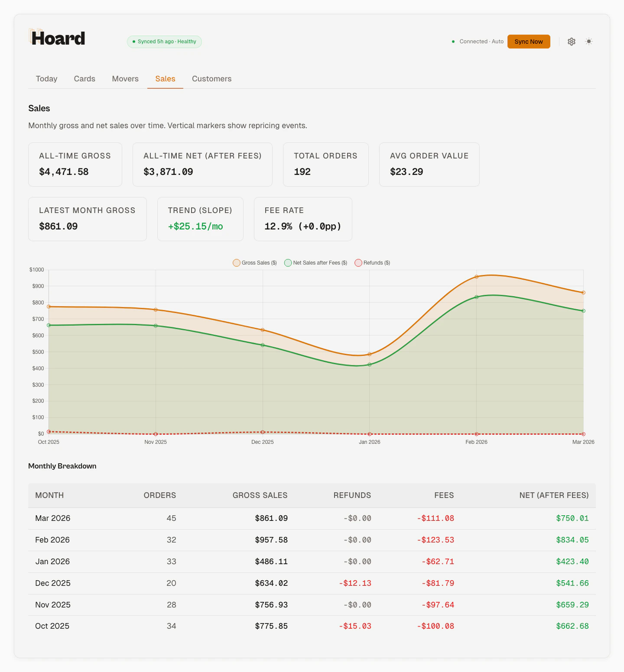624x672 pixels.
Task: Open the settings gear icon
Action: click(571, 42)
